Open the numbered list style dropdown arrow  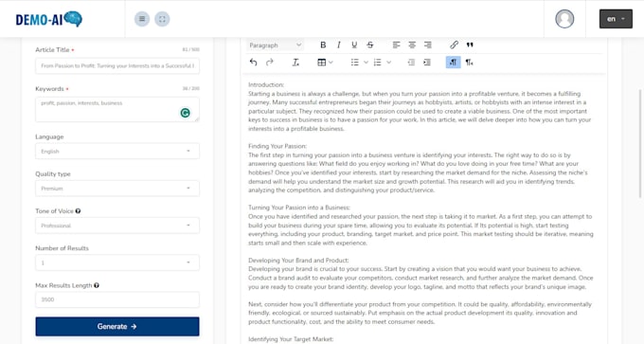point(389,63)
